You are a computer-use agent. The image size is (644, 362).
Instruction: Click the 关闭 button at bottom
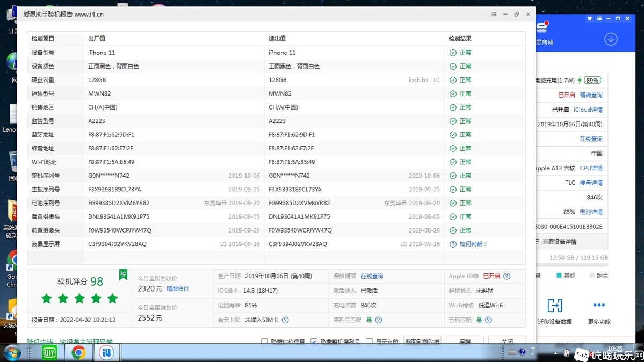click(507, 340)
